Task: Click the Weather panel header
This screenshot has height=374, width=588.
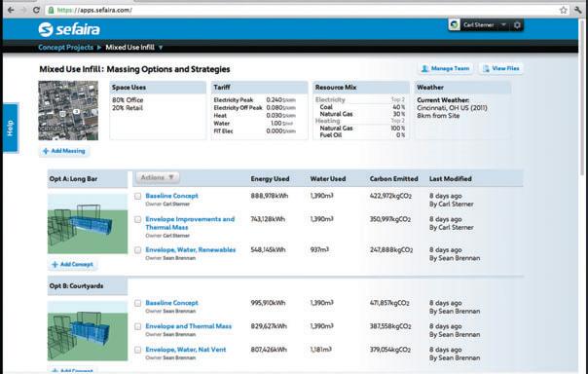Action: tap(462, 88)
